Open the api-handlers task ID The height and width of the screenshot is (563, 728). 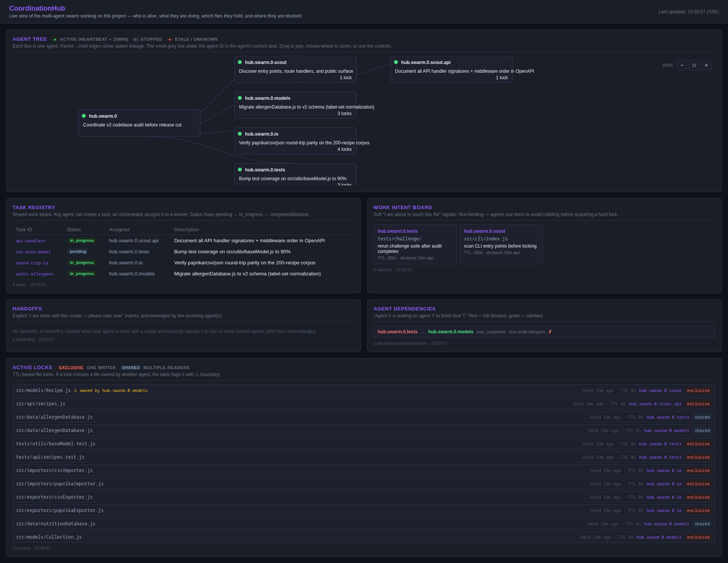(x=30, y=241)
